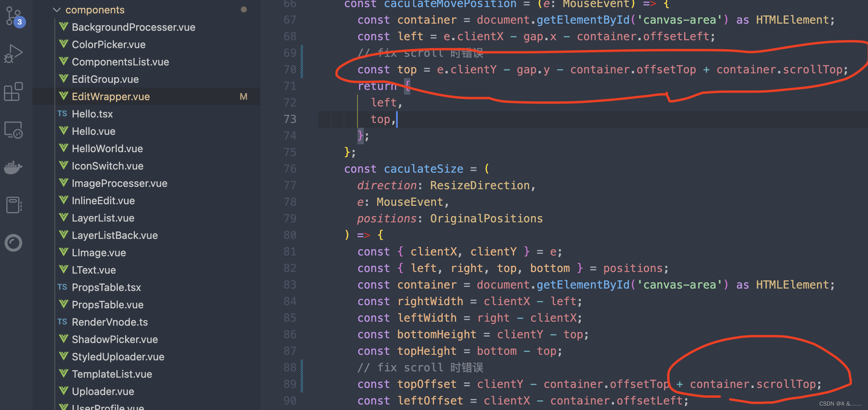Open the Run and Debug view
868x410 pixels.
13,54
